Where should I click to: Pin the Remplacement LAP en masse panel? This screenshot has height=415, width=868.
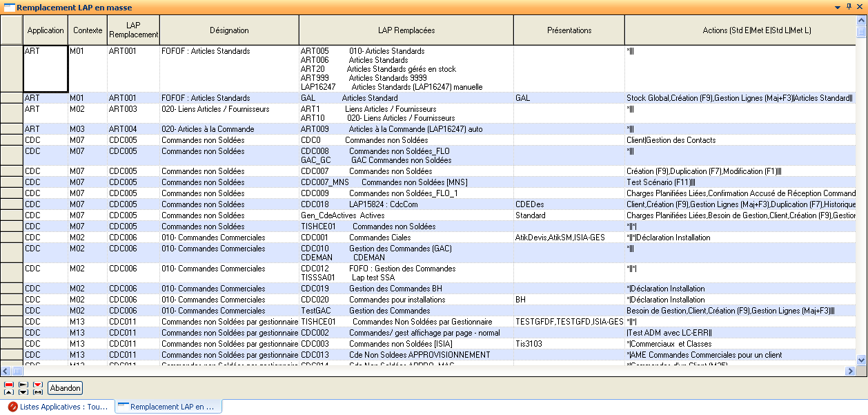[849, 7]
